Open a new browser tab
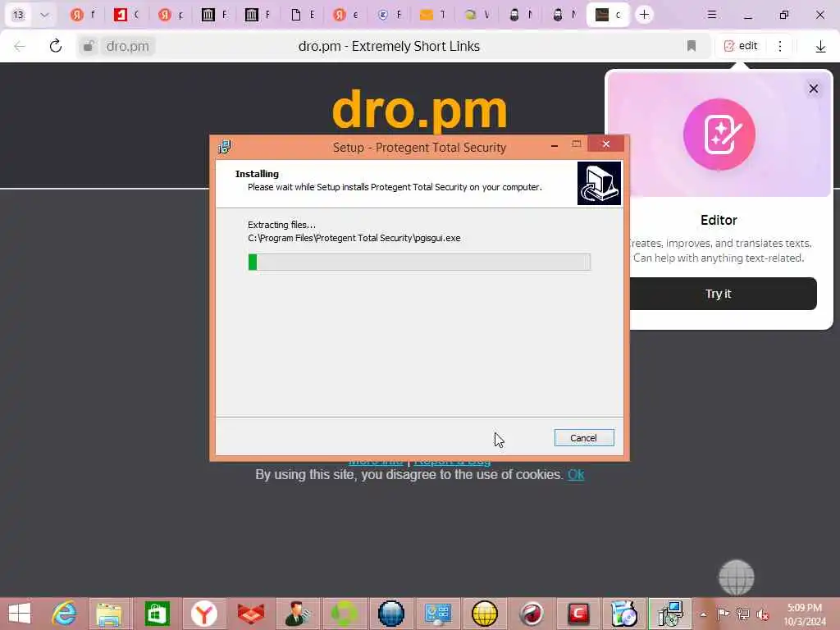 [644, 15]
